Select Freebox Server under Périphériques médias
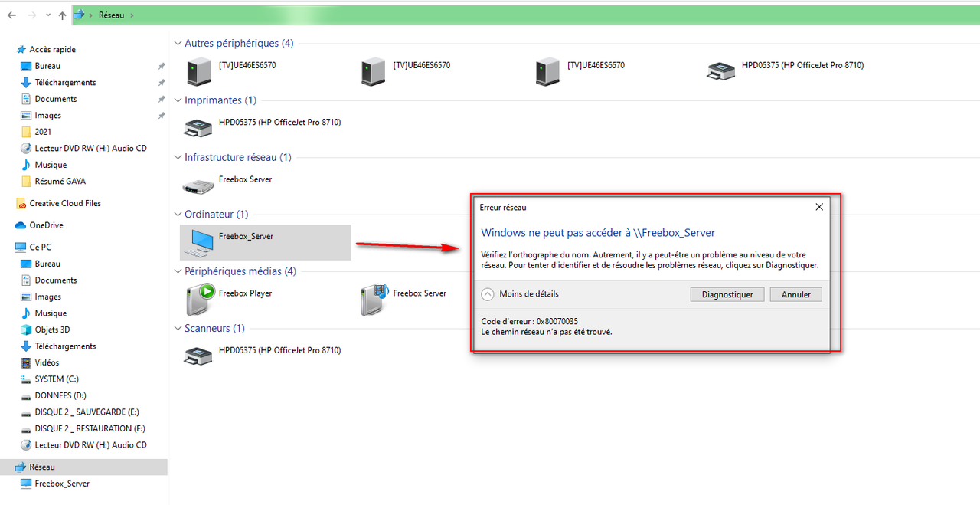980x505 pixels. tap(403, 299)
